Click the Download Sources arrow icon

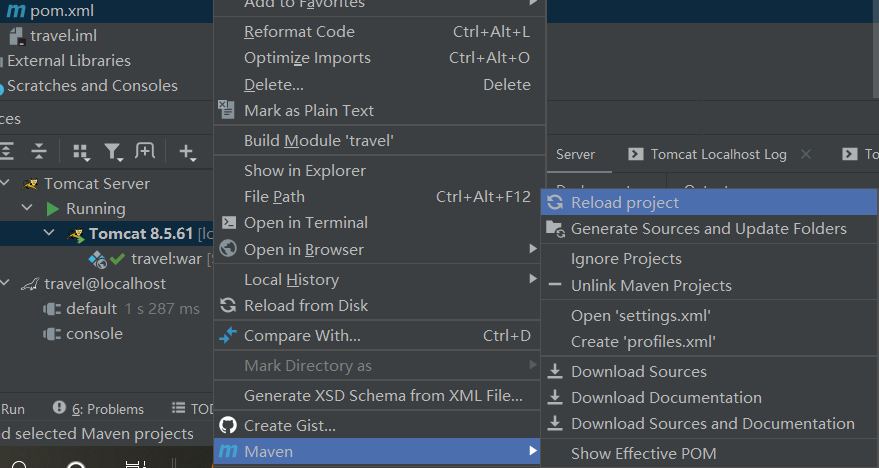pyautogui.click(x=555, y=371)
